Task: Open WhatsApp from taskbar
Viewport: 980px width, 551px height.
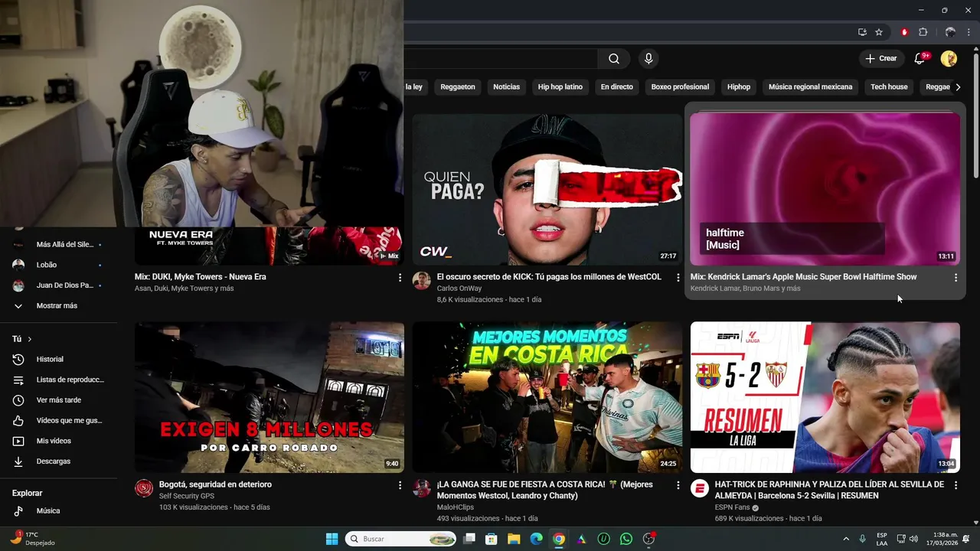Action: pyautogui.click(x=626, y=539)
